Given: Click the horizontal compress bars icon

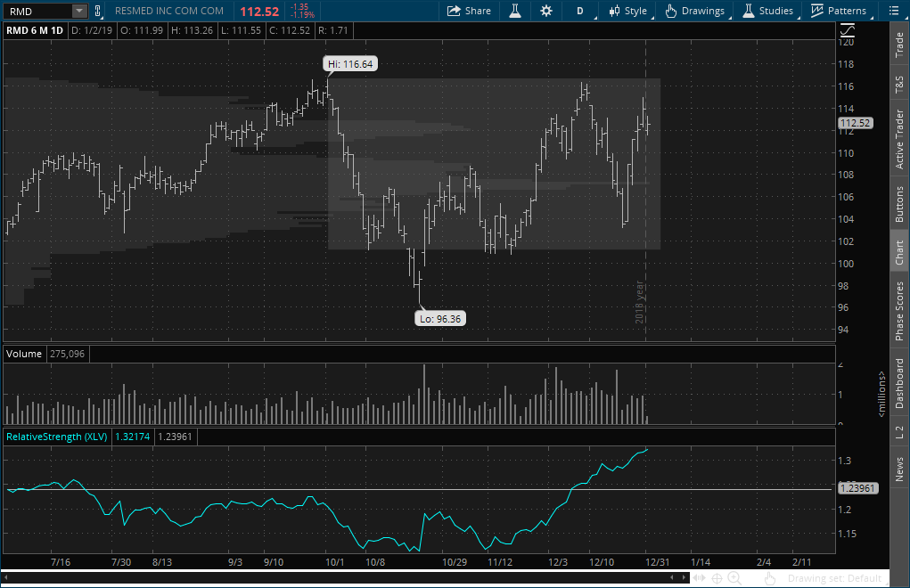Looking at the screenshot, I should click(698, 578).
